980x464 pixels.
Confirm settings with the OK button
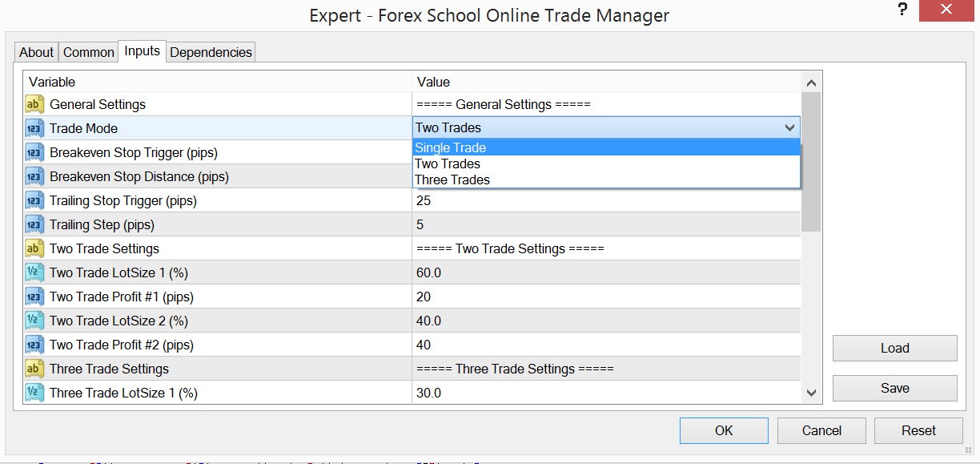point(724,430)
